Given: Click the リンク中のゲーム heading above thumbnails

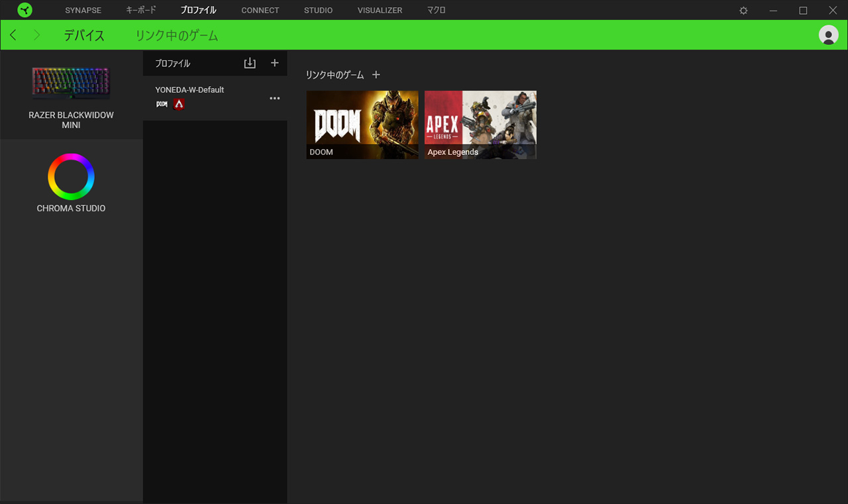Looking at the screenshot, I should [335, 75].
